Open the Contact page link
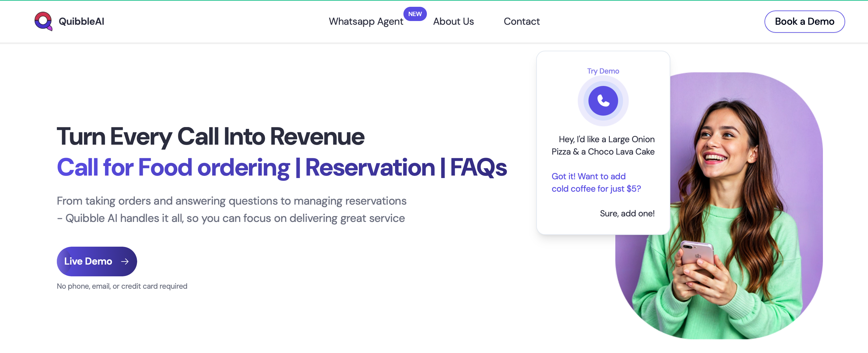The height and width of the screenshot is (353, 868). [521, 22]
